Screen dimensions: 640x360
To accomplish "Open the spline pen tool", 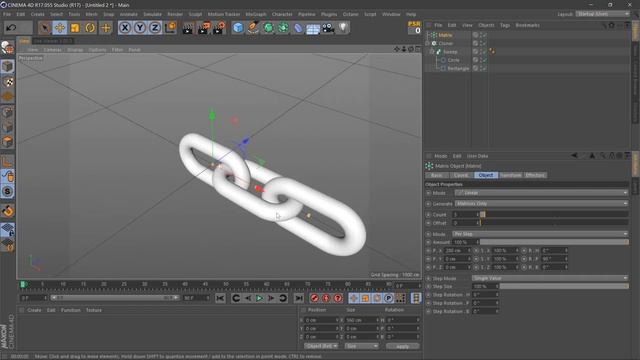I will click(253, 28).
